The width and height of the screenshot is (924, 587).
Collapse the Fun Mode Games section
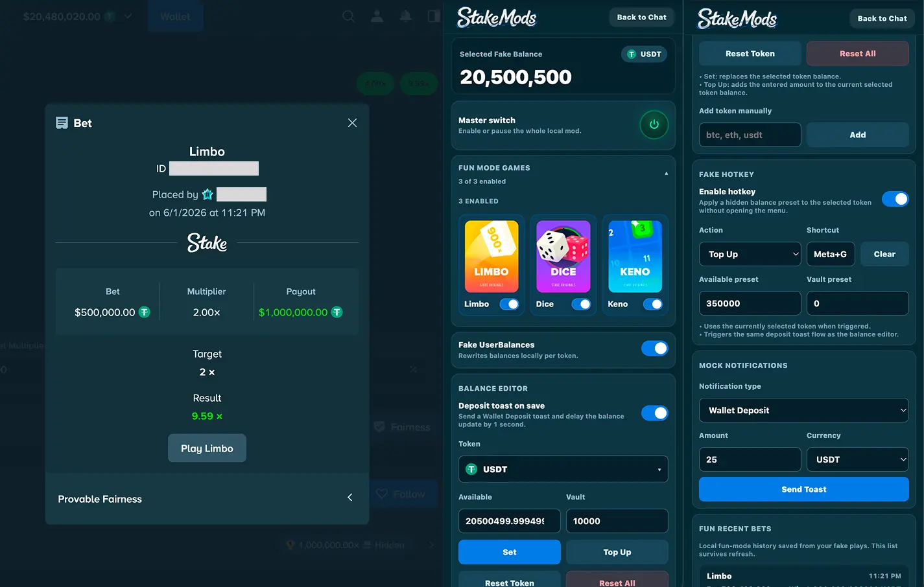coord(666,174)
